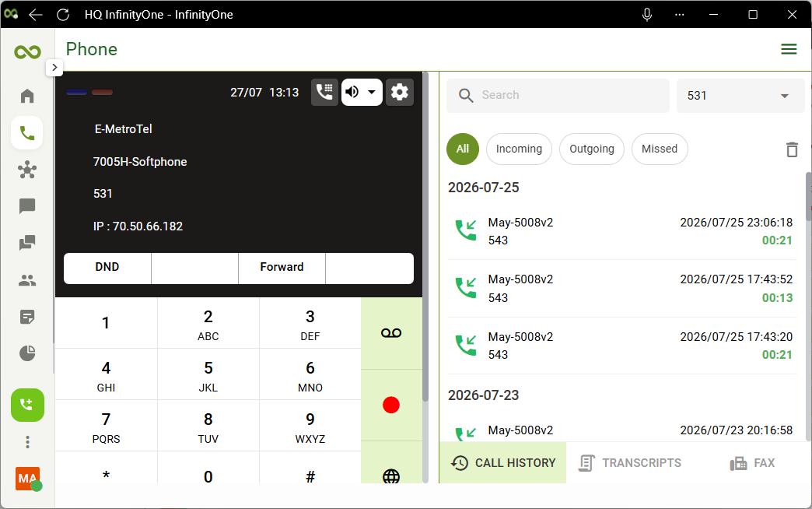Screen dimensions: 812x509
Task: Click the Forward softkey
Action: point(282,268)
